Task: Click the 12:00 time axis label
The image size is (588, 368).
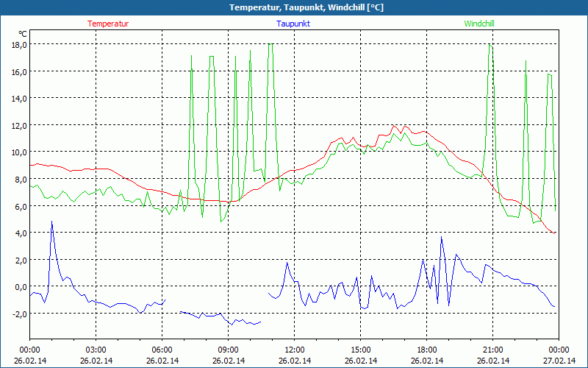Action: coord(295,350)
